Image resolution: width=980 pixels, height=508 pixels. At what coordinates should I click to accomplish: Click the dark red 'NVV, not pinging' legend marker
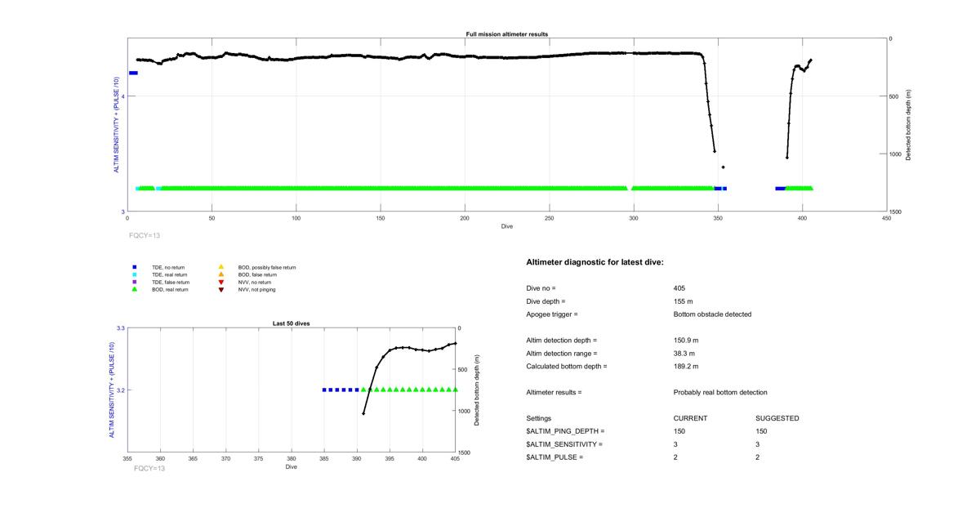tap(220, 289)
